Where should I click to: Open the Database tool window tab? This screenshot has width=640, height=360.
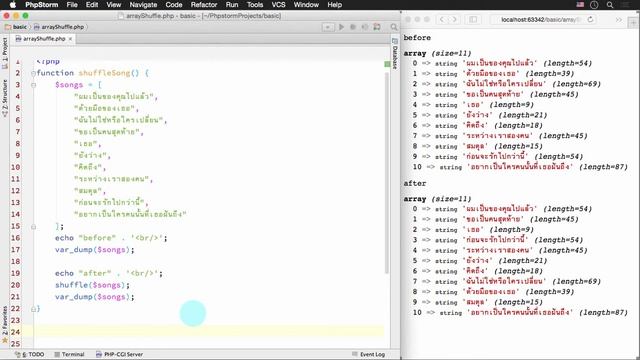395,53
